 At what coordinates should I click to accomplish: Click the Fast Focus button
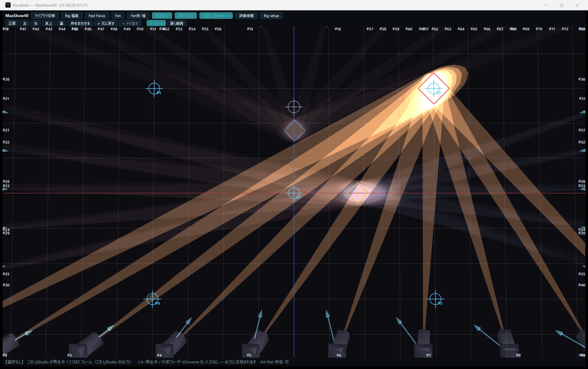(x=97, y=16)
